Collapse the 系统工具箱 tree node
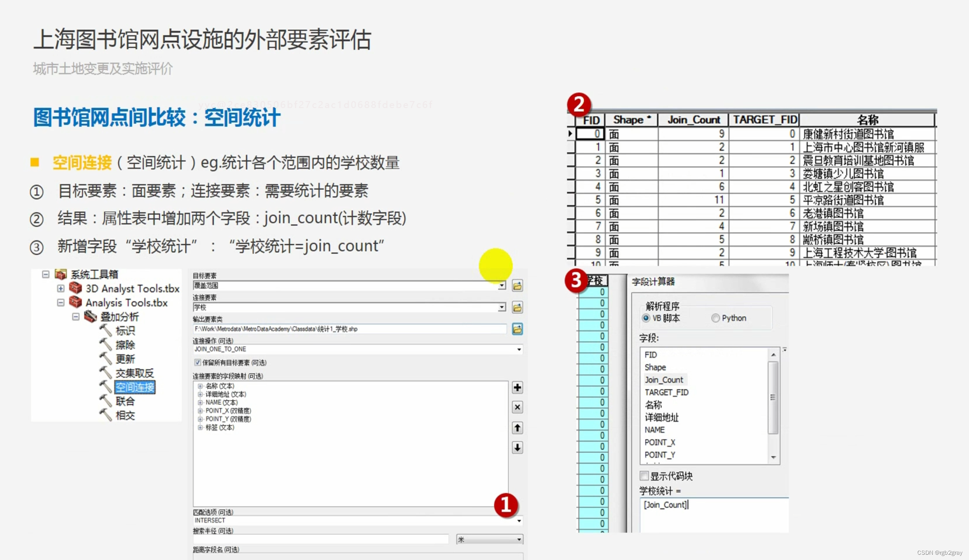 pos(46,274)
